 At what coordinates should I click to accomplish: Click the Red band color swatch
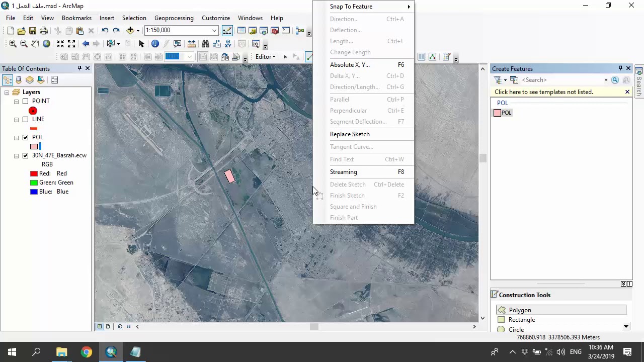34,173
